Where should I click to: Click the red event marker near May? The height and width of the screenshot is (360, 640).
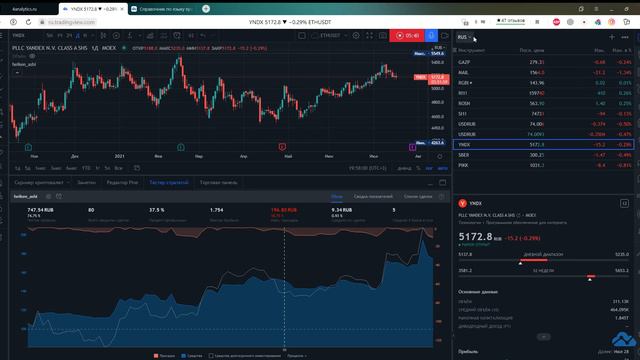tap(282, 147)
